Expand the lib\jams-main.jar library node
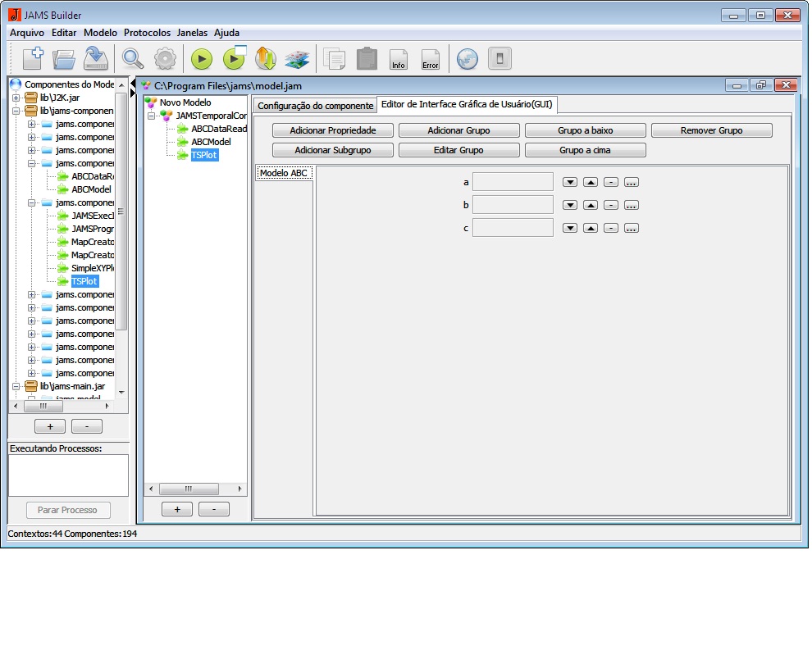 (16, 386)
